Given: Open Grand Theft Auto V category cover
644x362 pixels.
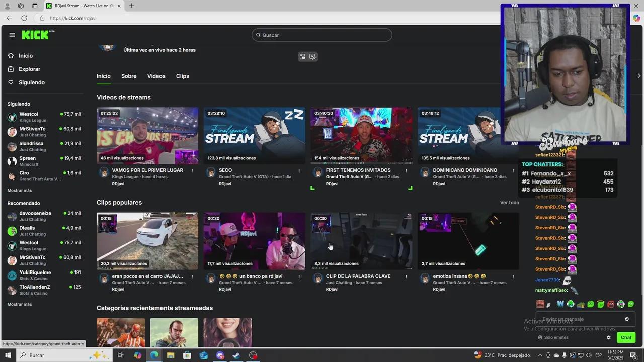Looking at the screenshot, I should 174,333.
